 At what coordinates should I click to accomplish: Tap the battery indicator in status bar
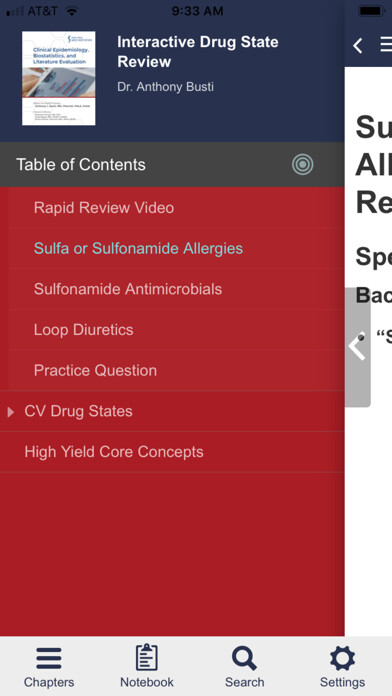click(x=372, y=11)
